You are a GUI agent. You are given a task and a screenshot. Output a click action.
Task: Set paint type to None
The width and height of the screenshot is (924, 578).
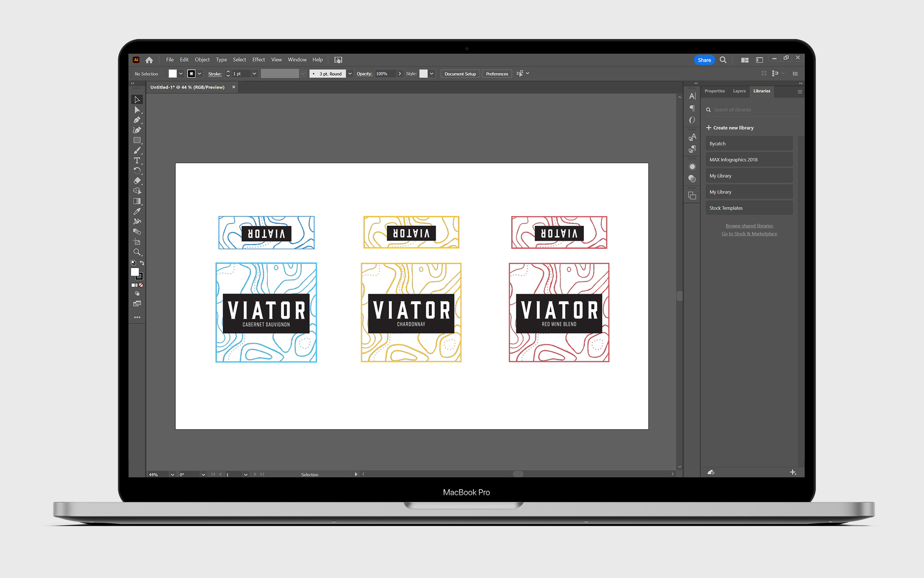(x=141, y=285)
